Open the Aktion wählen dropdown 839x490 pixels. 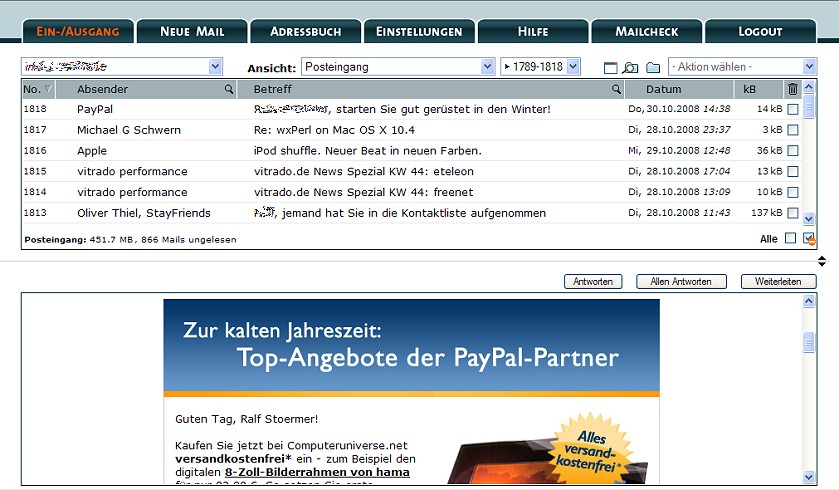(x=743, y=67)
